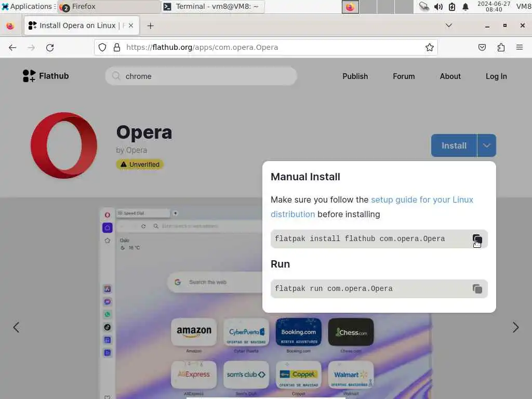Click Log In link
532x399 pixels.
pyautogui.click(x=496, y=76)
